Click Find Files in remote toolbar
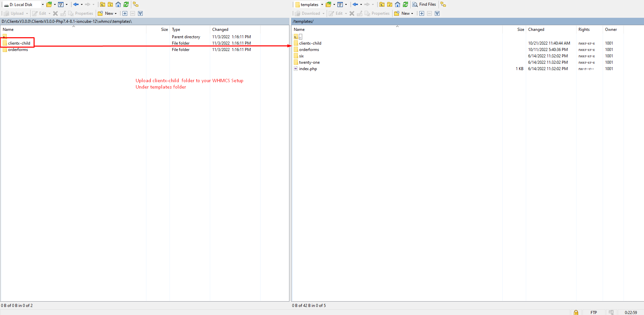This screenshot has width=644, height=315. [x=424, y=4]
